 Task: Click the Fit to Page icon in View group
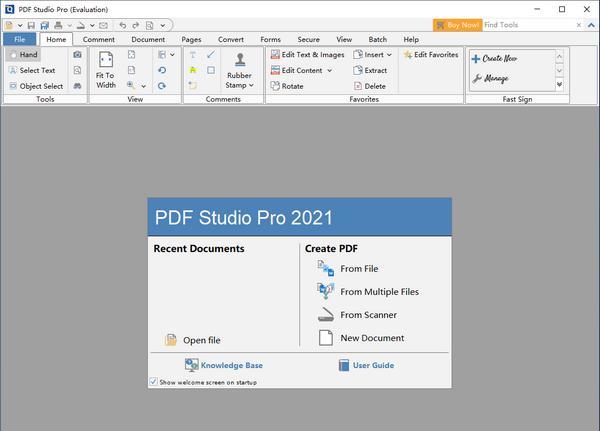tap(131, 55)
